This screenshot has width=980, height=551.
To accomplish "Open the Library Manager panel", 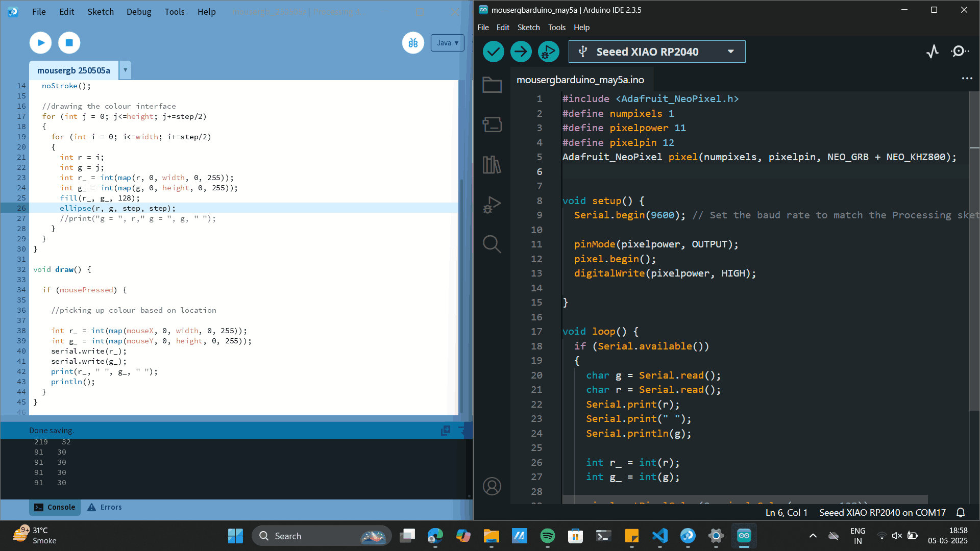I will (x=492, y=164).
